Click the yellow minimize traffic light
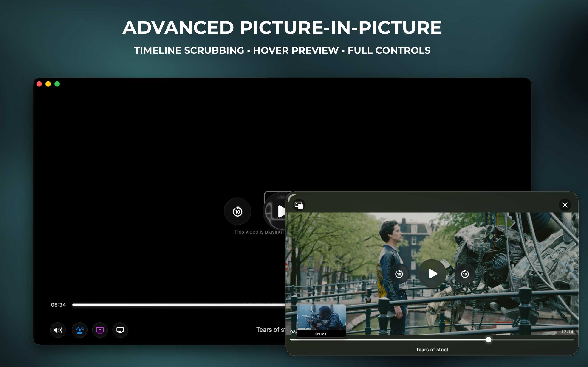Screen dimensions: 588x367 coord(48,84)
